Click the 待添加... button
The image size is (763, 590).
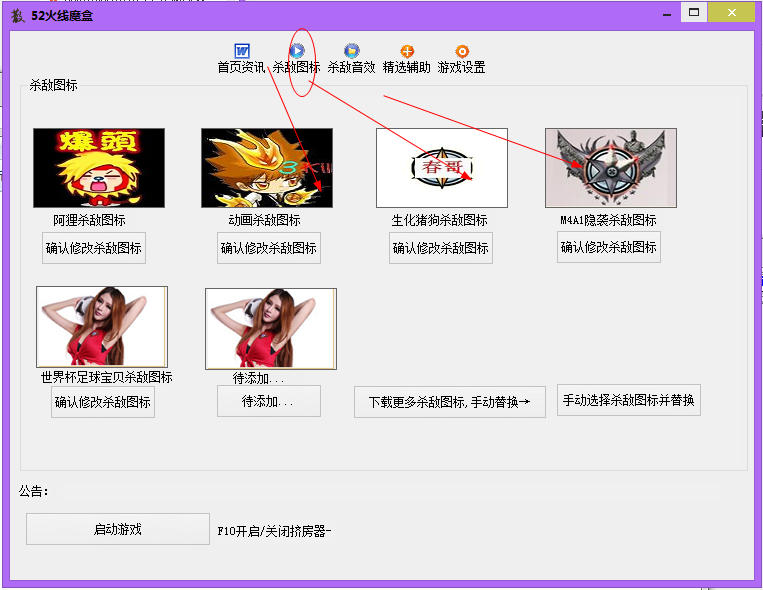pyautogui.click(x=269, y=401)
